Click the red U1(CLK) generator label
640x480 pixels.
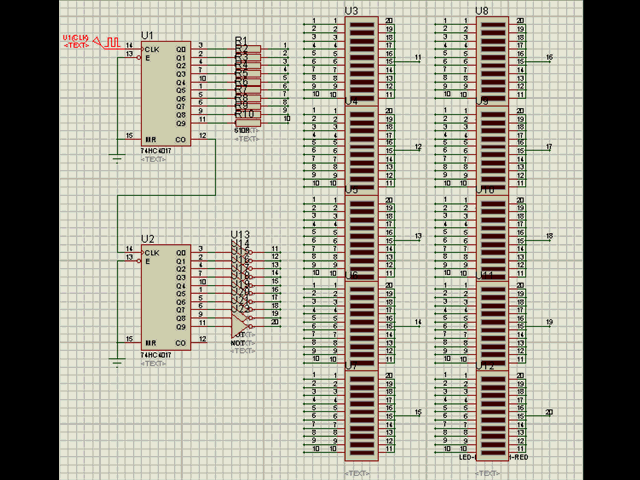pyautogui.click(x=76, y=38)
